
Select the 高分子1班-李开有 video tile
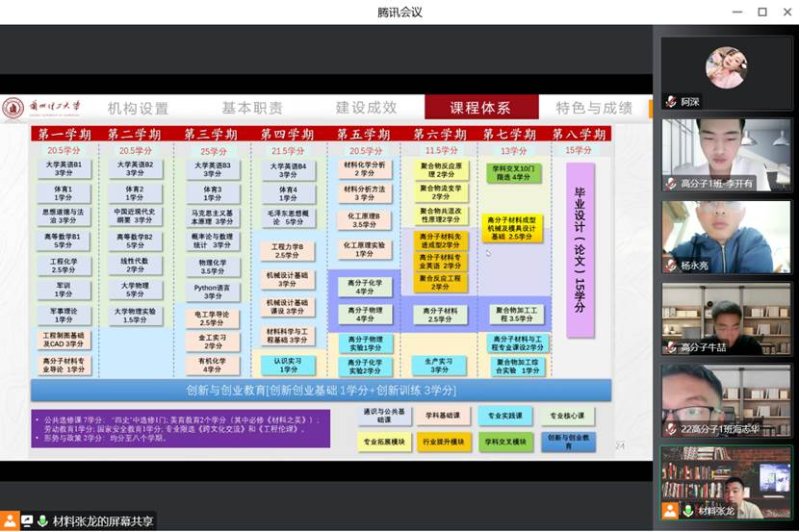pyautogui.click(x=726, y=155)
